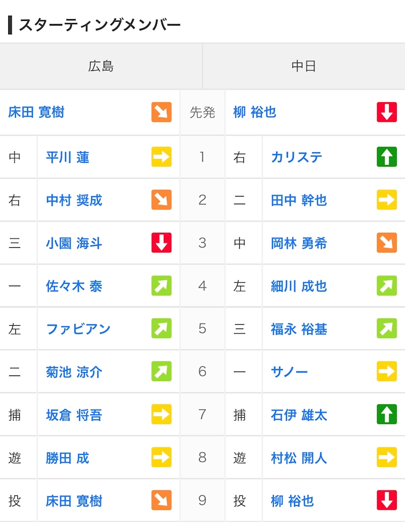Click orange condition icon beside 中村 奨成
This screenshot has width=405, height=532.
tap(162, 200)
